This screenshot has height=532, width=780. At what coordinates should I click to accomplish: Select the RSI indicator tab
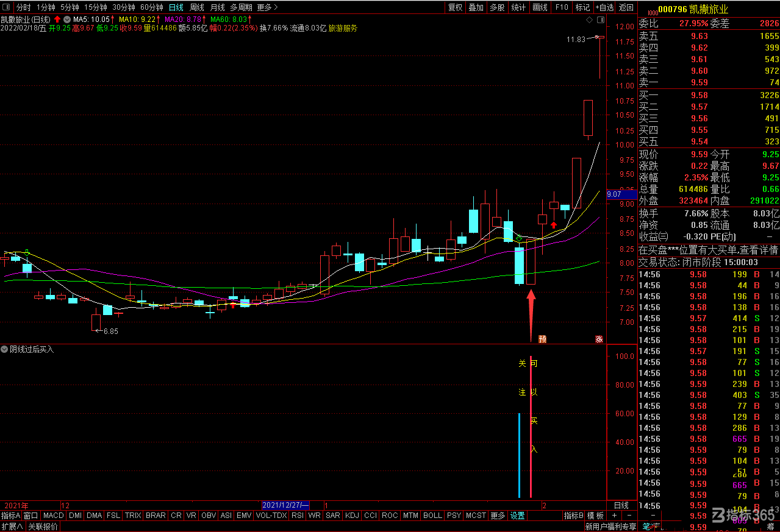tap(298, 516)
